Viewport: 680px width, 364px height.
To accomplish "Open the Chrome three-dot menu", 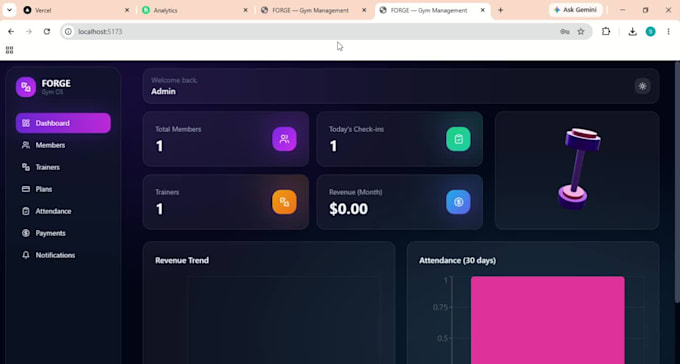I will click(668, 32).
